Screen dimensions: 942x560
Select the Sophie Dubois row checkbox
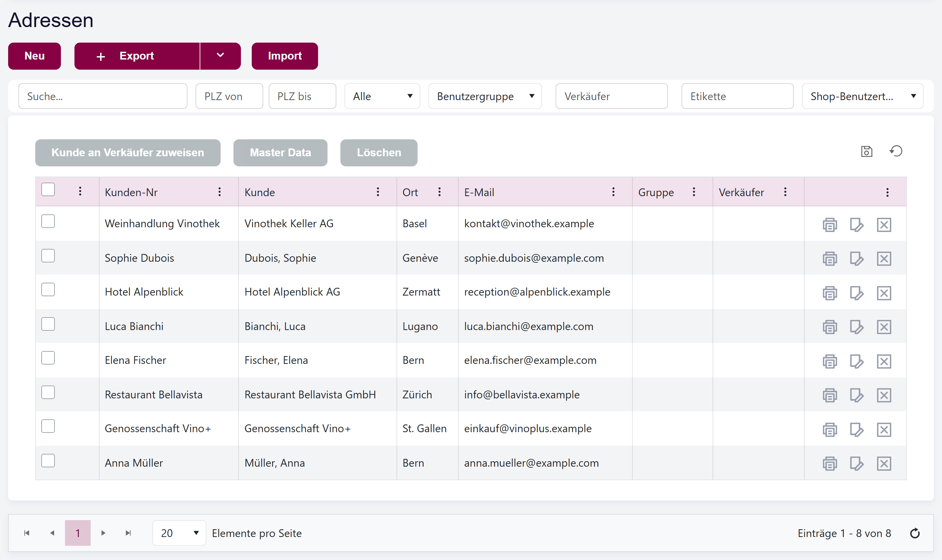pos(48,256)
